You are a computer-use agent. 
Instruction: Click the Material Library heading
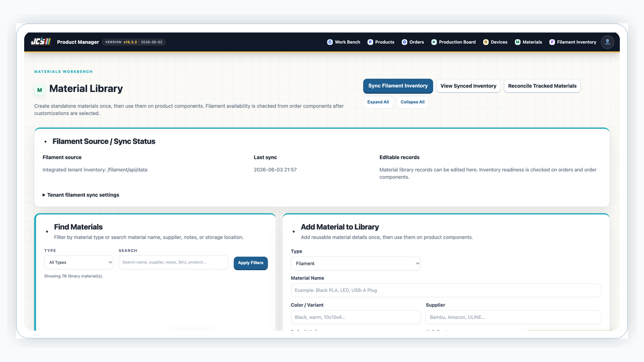[86, 88]
